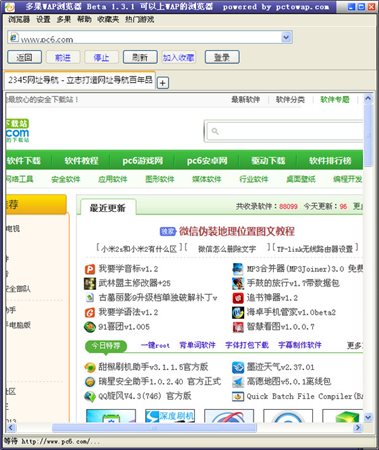Open the 多果 menu

pyautogui.click(x=63, y=20)
